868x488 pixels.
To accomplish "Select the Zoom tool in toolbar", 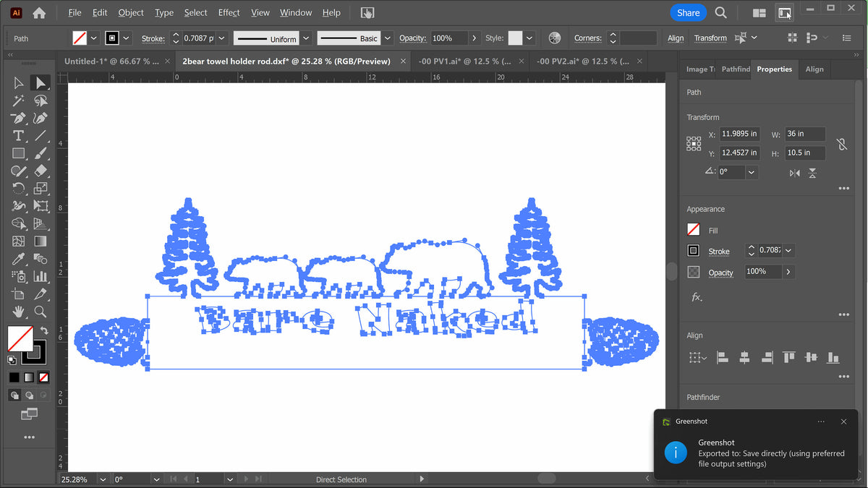I will coord(41,312).
